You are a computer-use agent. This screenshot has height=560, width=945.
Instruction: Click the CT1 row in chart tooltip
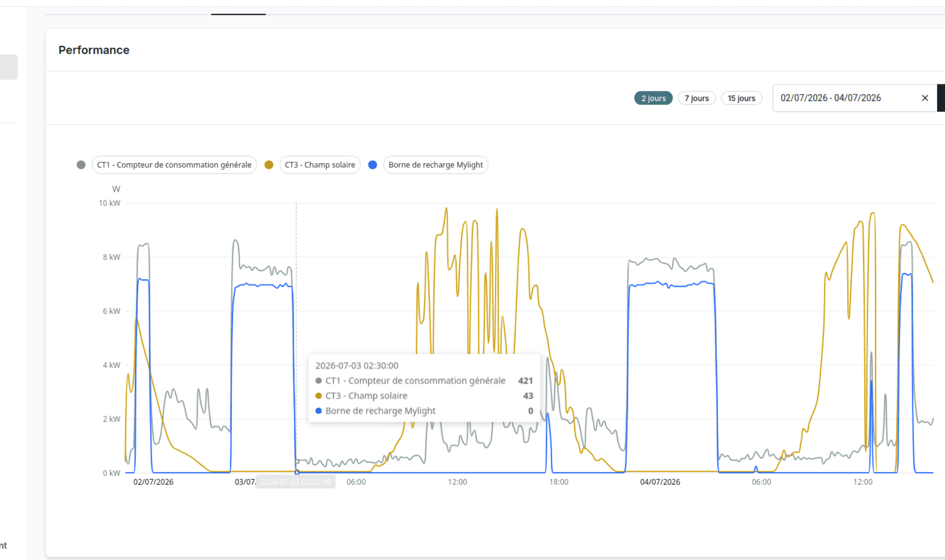pyautogui.click(x=424, y=381)
